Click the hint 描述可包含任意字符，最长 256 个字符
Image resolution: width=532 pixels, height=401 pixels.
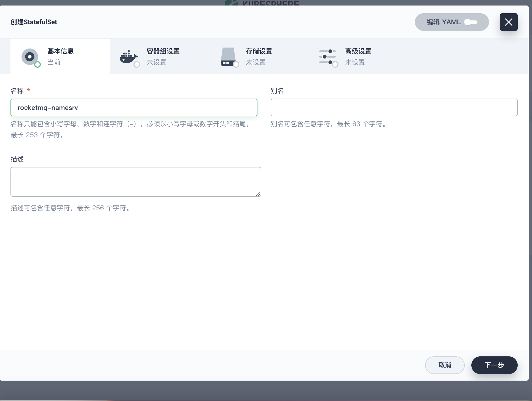(x=71, y=208)
